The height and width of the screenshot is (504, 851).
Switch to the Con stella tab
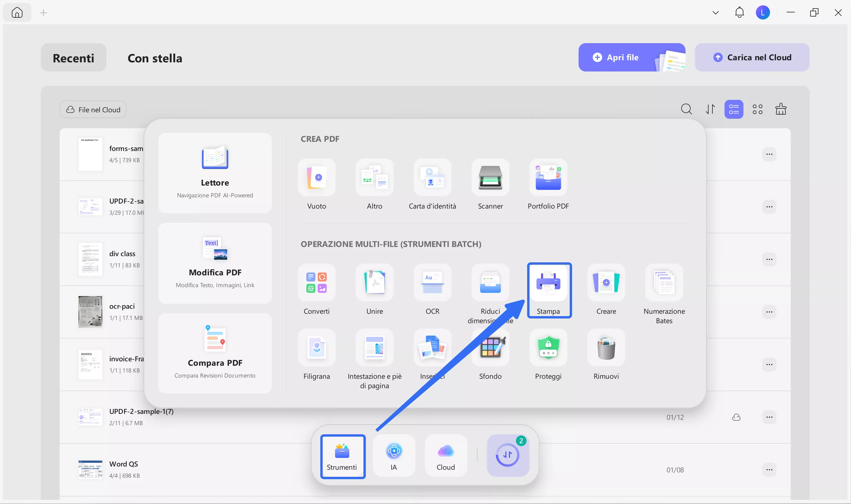[155, 58]
